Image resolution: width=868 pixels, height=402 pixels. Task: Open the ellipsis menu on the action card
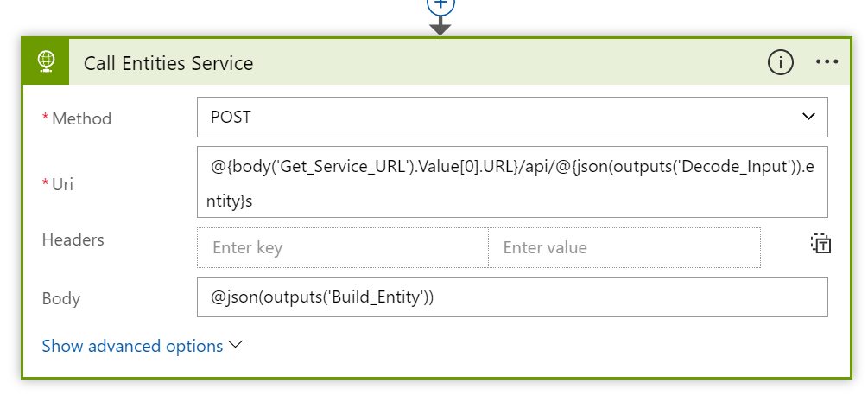coord(827,62)
